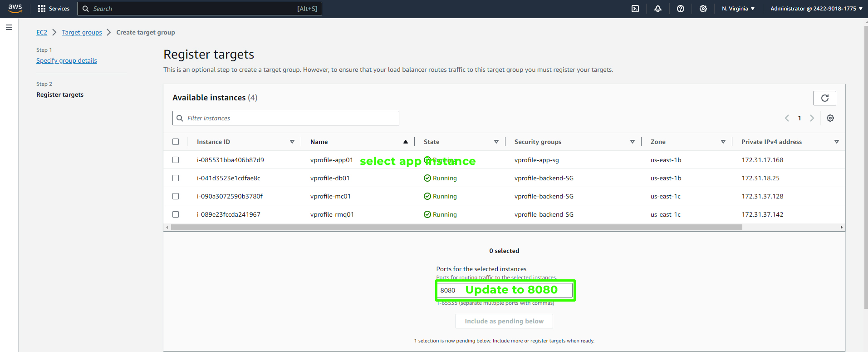
Task: Sort ascending by Name column arrow
Action: [x=406, y=142]
